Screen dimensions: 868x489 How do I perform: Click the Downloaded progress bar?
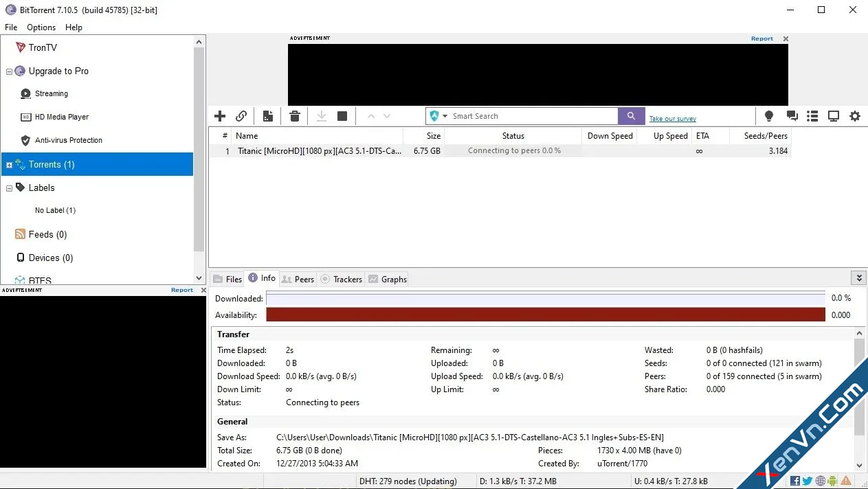coord(546,298)
